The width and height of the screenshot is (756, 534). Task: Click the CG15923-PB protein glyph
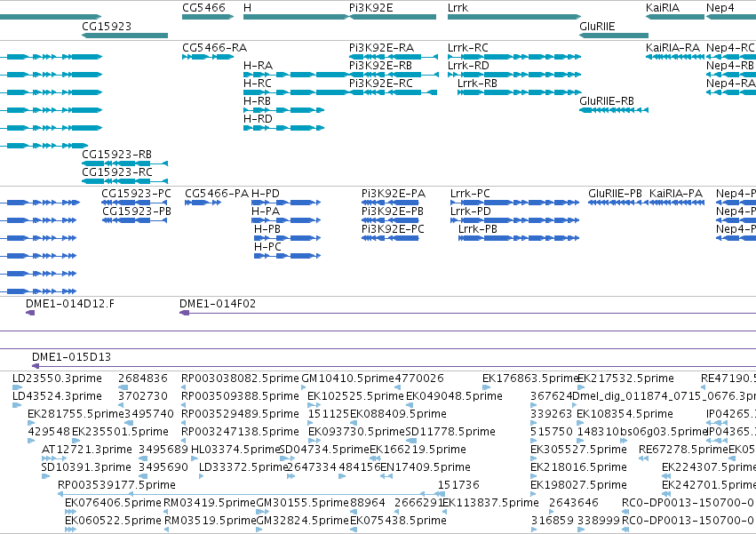134,220
